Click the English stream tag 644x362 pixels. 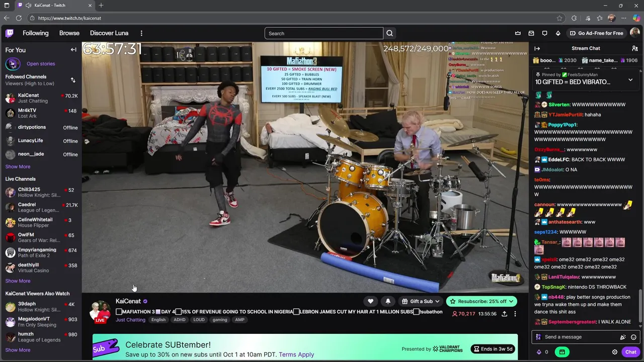tap(158, 320)
